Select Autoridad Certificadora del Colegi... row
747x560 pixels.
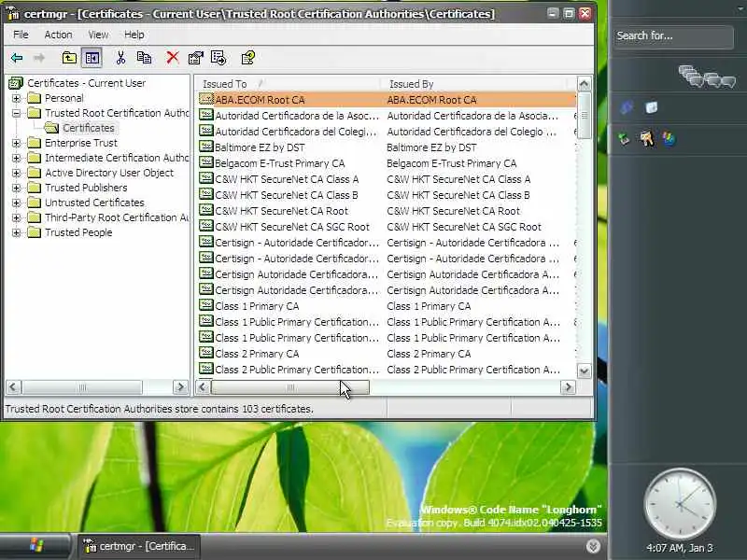[x=387, y=132]
